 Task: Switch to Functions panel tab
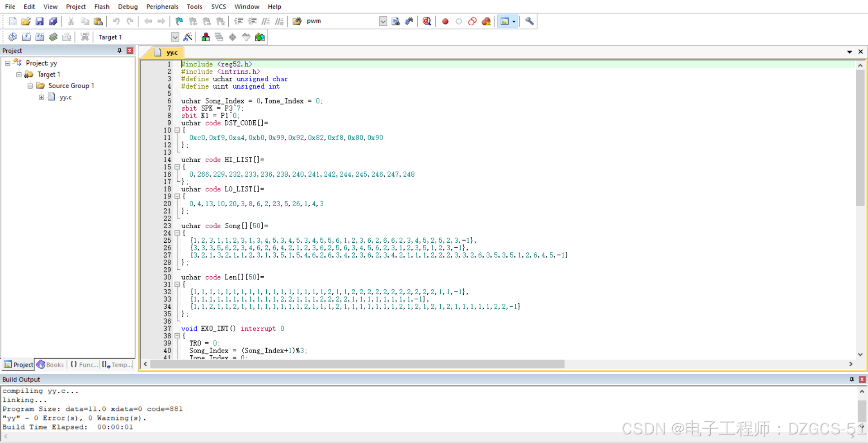coord(84,365)
